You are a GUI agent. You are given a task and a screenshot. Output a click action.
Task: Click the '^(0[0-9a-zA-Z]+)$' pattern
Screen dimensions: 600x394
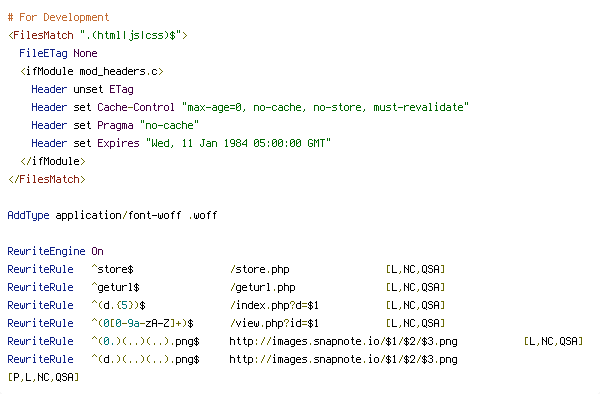click(x=142, y=323)
